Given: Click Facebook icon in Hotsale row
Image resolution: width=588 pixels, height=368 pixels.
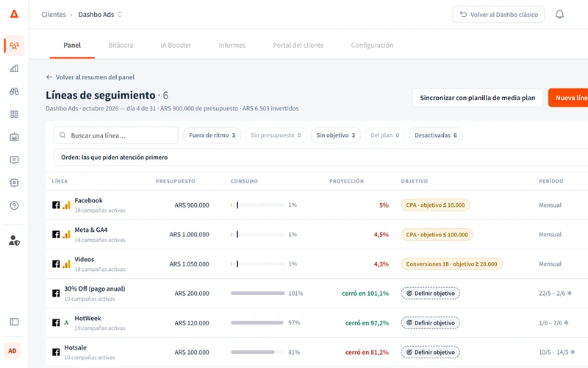Looking at the screenshot, I should coord(56,353).
